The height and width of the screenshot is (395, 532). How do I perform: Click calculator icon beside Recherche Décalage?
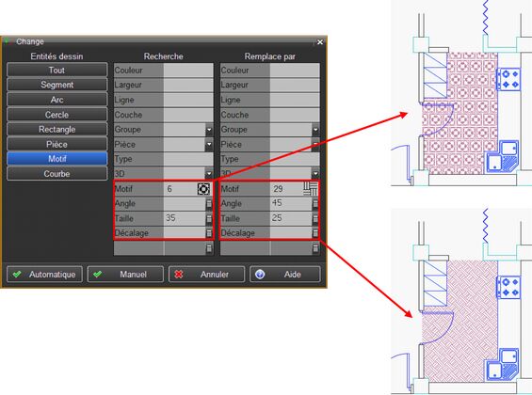coord(209,233)
